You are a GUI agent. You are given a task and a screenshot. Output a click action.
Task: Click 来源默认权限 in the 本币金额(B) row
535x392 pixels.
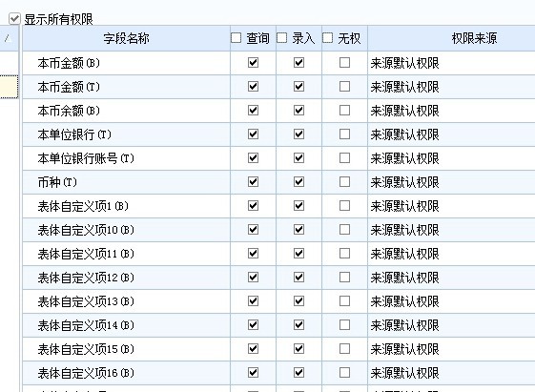(405, 63)
